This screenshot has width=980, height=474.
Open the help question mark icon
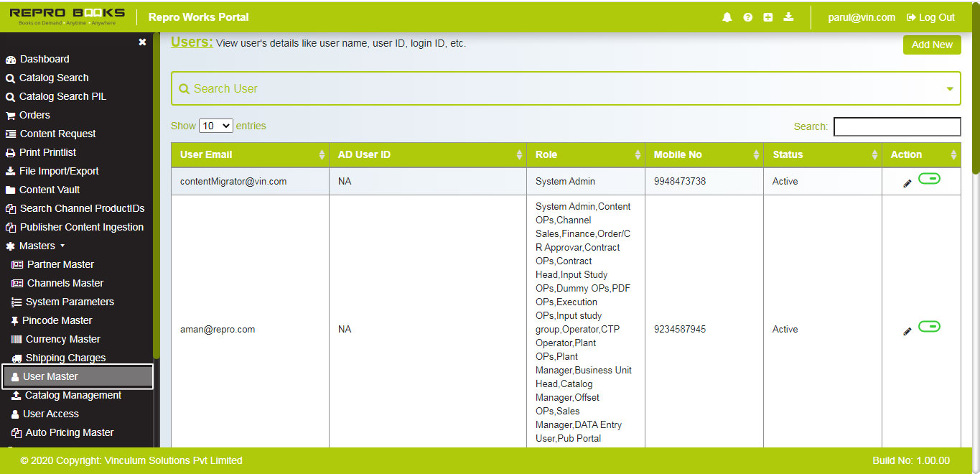(x=747, y=17)
